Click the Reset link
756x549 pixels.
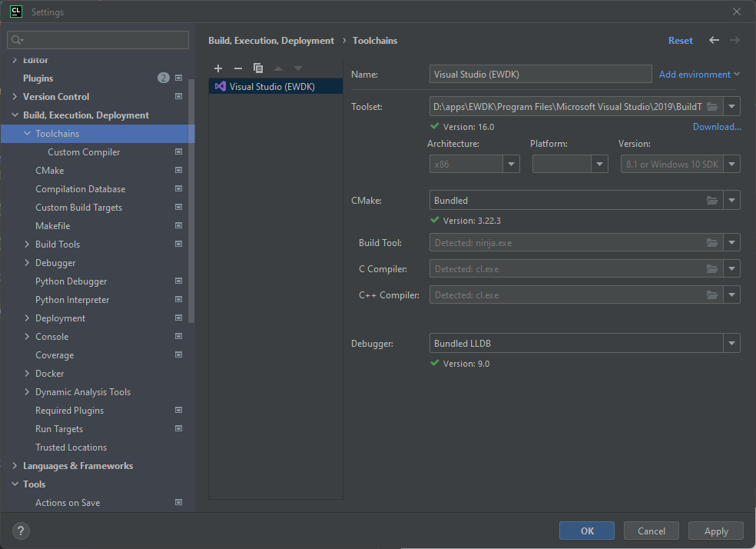tap(680, 41)
